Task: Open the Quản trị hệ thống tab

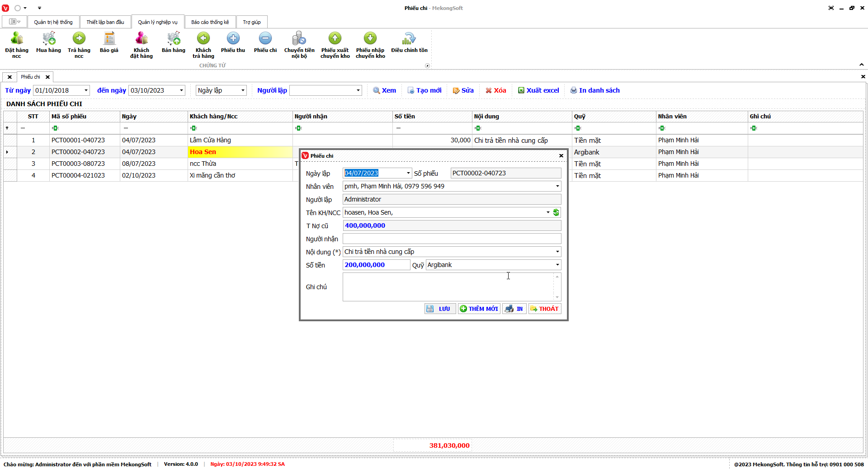Action: coord(53,22)
